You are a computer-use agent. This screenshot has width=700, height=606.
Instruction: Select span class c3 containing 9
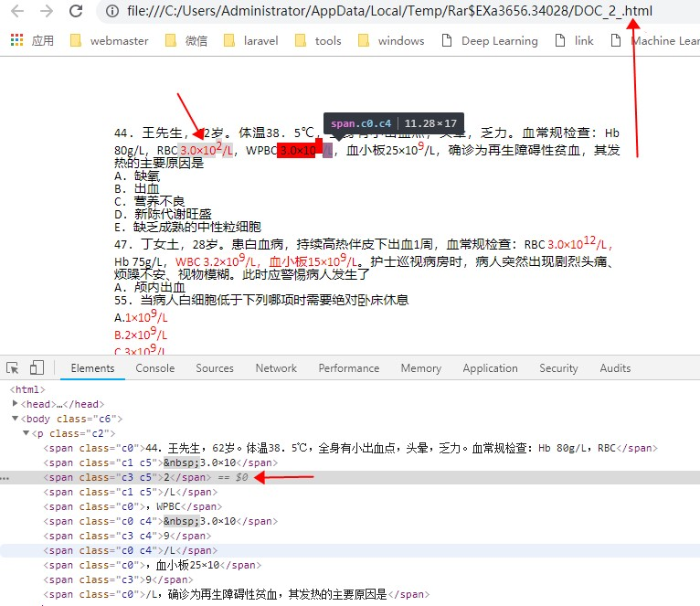click(x=118, y=579)
